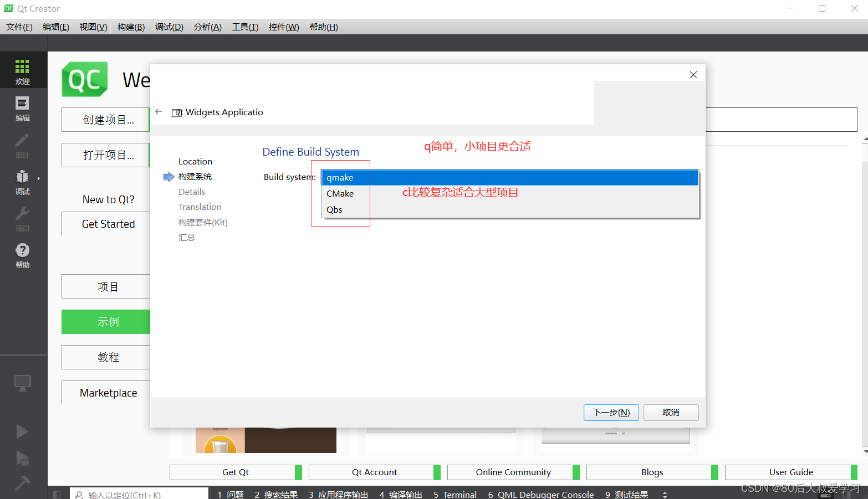
Task: Click the 构建套件(Kit) wizard step
Action: [x=203, y=223]
